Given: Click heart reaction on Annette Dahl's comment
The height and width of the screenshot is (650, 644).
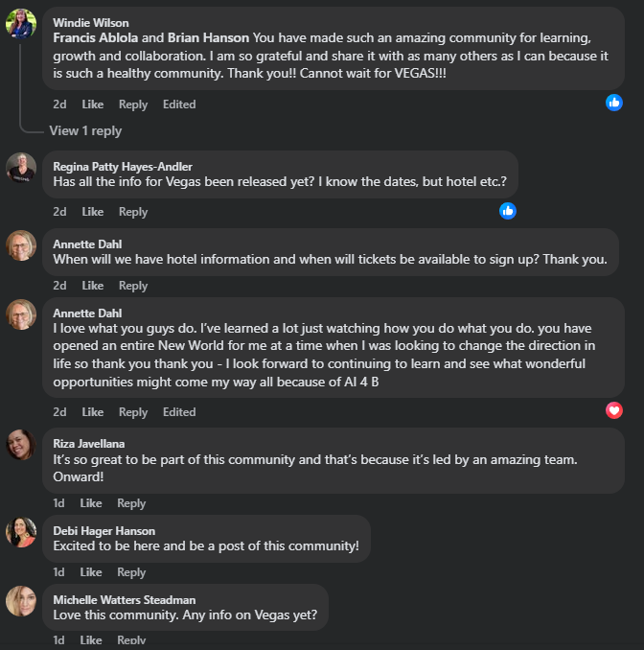Looking at the screenshot, I should (614, 410).
